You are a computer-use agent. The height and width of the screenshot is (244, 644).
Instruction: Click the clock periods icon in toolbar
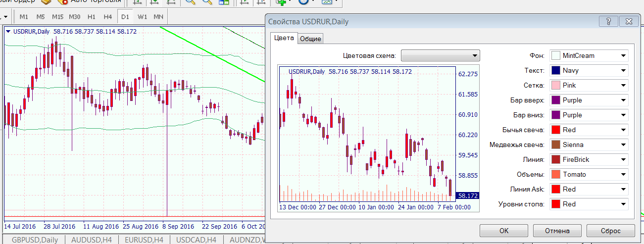303,2
